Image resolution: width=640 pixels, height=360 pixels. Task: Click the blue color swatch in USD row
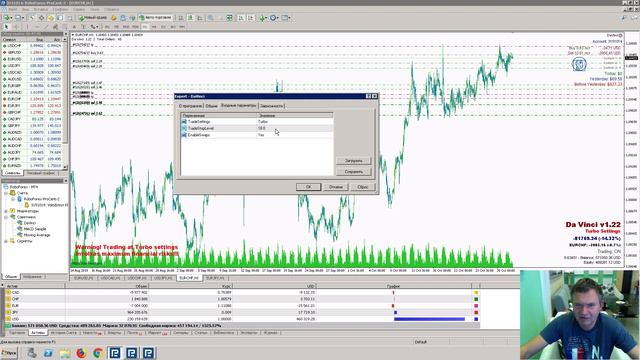(x=476, y=319)
